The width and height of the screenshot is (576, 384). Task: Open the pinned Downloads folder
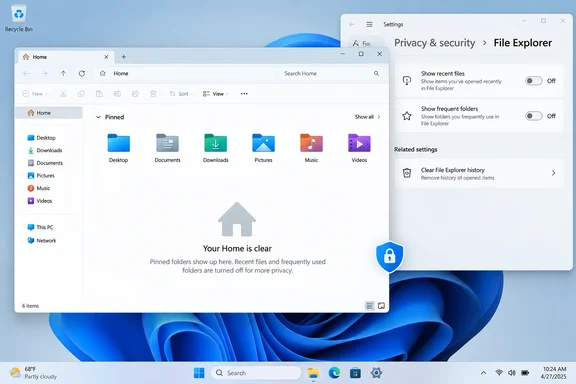point(216,148)
